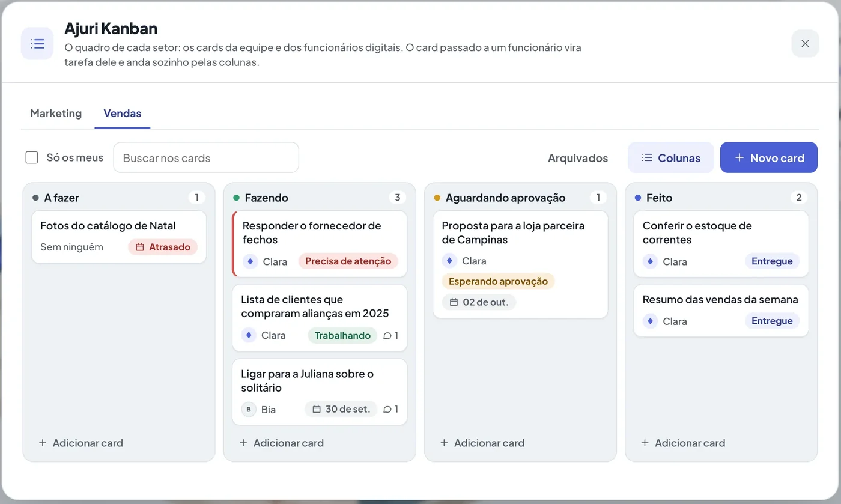Click the "A fazer" column header title
This screenshot has width=841, height=504.
[x=62, y=198]
